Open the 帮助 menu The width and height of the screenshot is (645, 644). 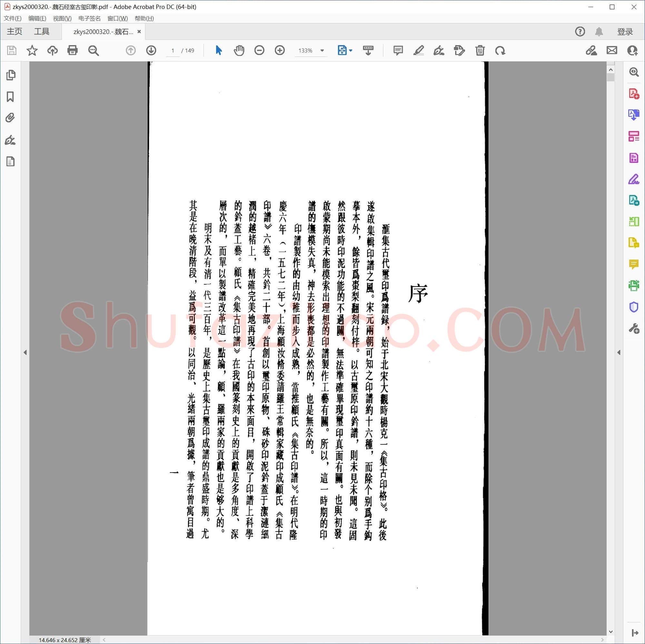pyautogui.click(x=144, y=18)
